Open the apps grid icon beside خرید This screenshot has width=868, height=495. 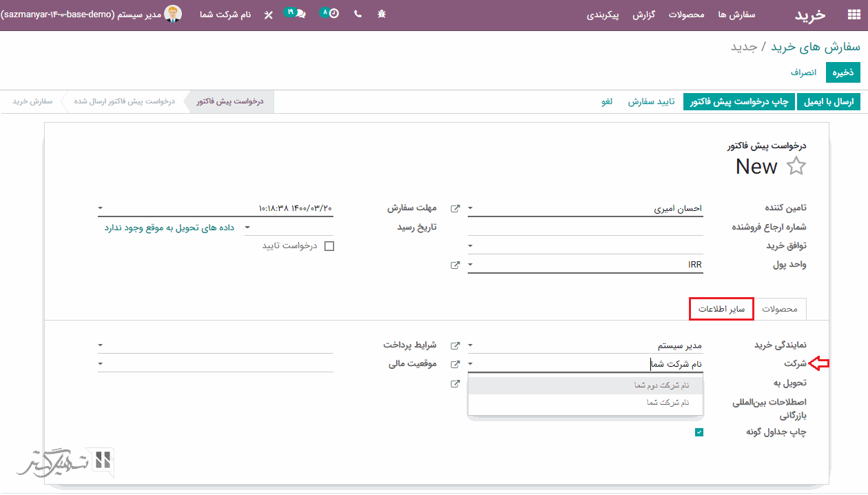click(x=854, y=14)
